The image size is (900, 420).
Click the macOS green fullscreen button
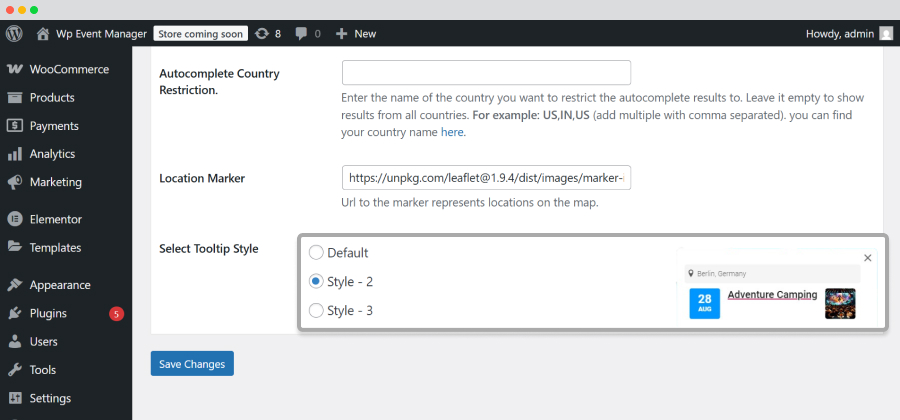coord(34,10)
